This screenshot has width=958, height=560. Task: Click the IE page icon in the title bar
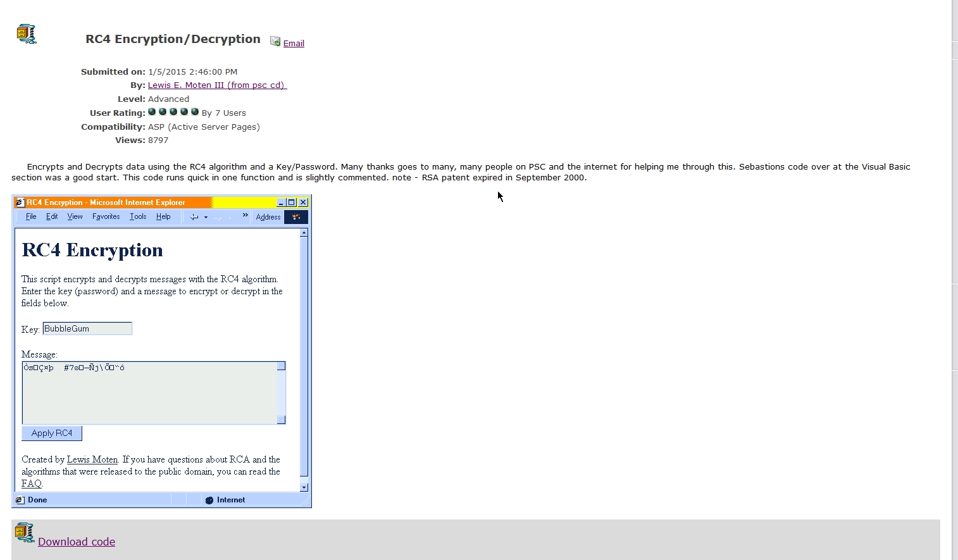tap(19, 202)
